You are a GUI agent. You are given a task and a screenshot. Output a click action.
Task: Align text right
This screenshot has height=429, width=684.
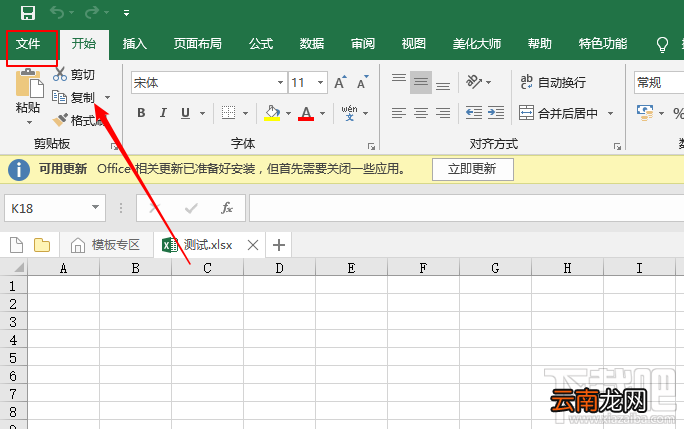[443, 113]
